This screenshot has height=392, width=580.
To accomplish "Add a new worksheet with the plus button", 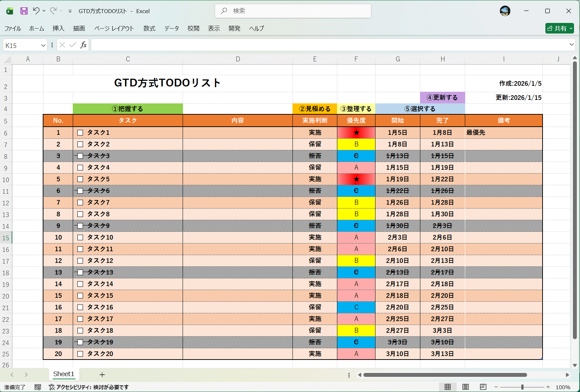I will tap(102, 374).
